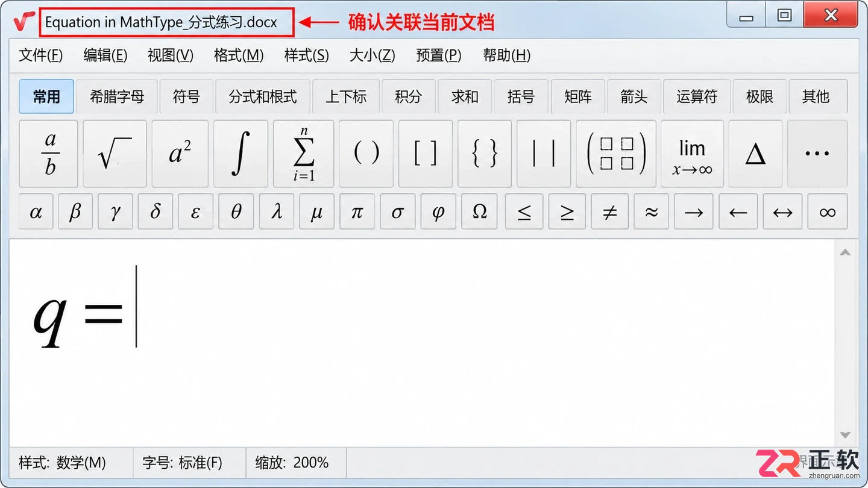This screenshot has height=488, width=868.
Task: Insert the double-headed arrow symbol
Action: click(x=782, y=211)
